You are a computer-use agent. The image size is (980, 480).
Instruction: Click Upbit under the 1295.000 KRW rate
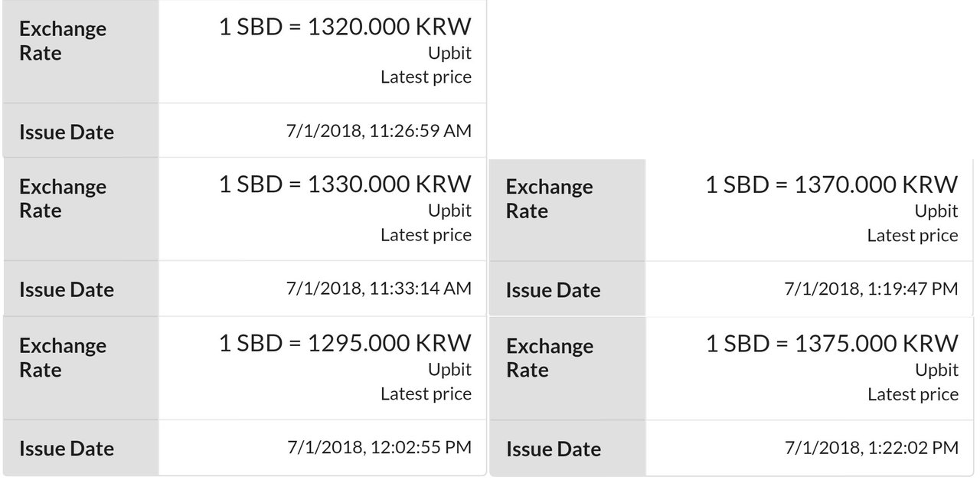point(449,369)
